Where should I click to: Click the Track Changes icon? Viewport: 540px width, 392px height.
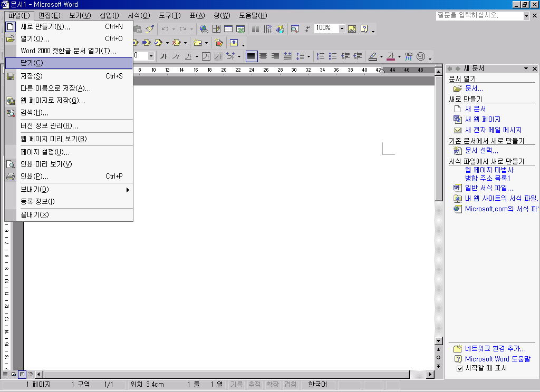(219, 43)
